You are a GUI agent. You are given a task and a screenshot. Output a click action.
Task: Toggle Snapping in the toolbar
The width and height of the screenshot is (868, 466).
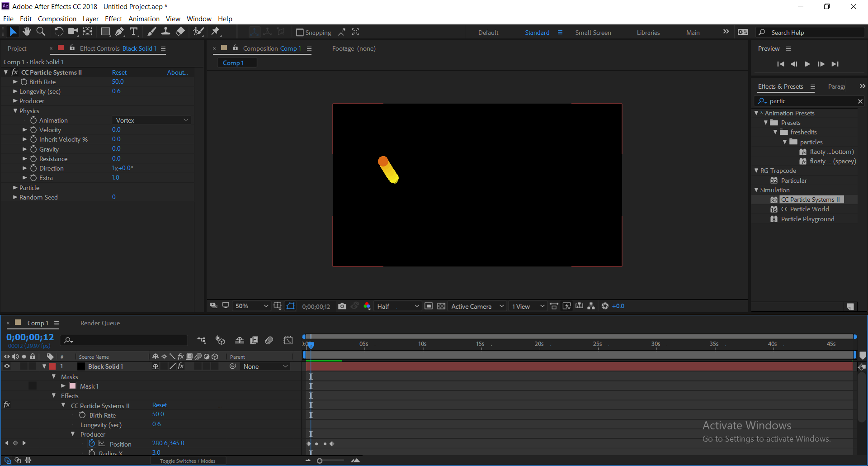(x=300, y=32)
